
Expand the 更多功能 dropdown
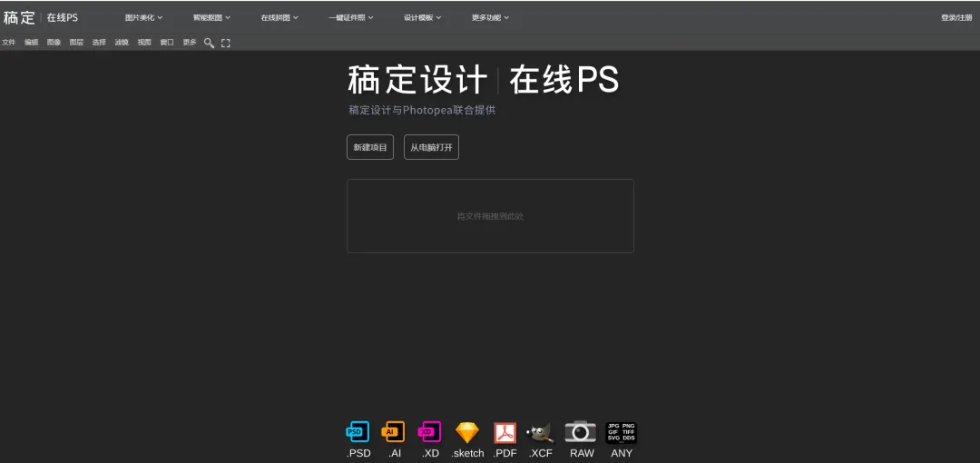coord(491,17)
